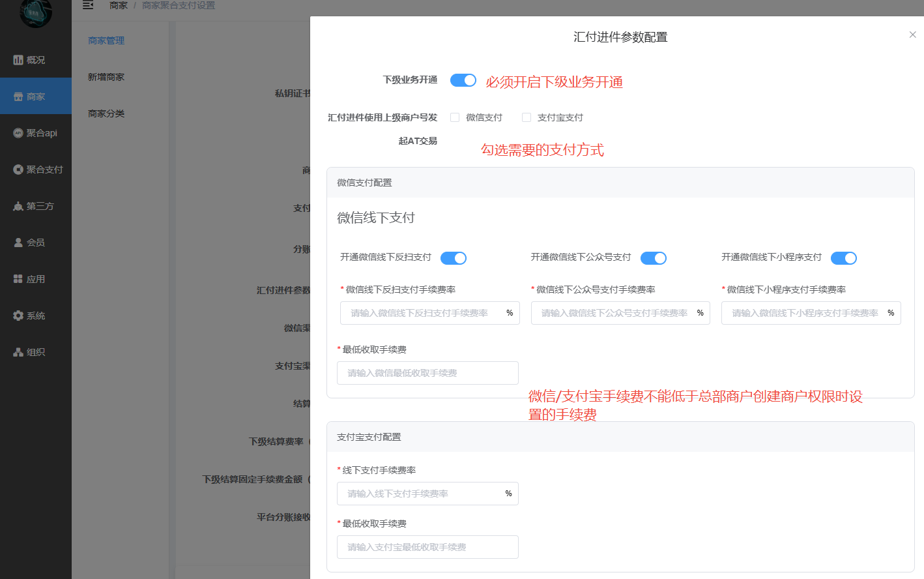Click the 微信线下反扫支付手续费率 input field
Image resolution: width=924 pixels, height=579 pixels.
click(420, 313)
